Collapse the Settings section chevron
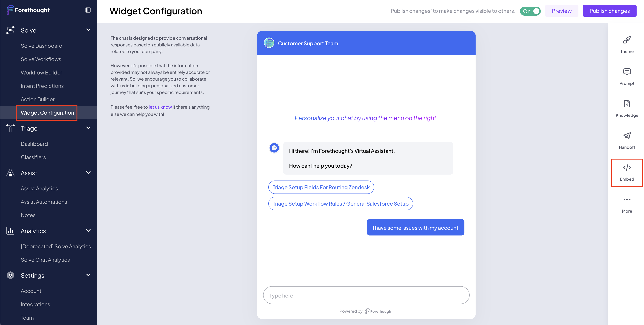The width and height of the screenshot is (644, 325). [x=88, y=275]
